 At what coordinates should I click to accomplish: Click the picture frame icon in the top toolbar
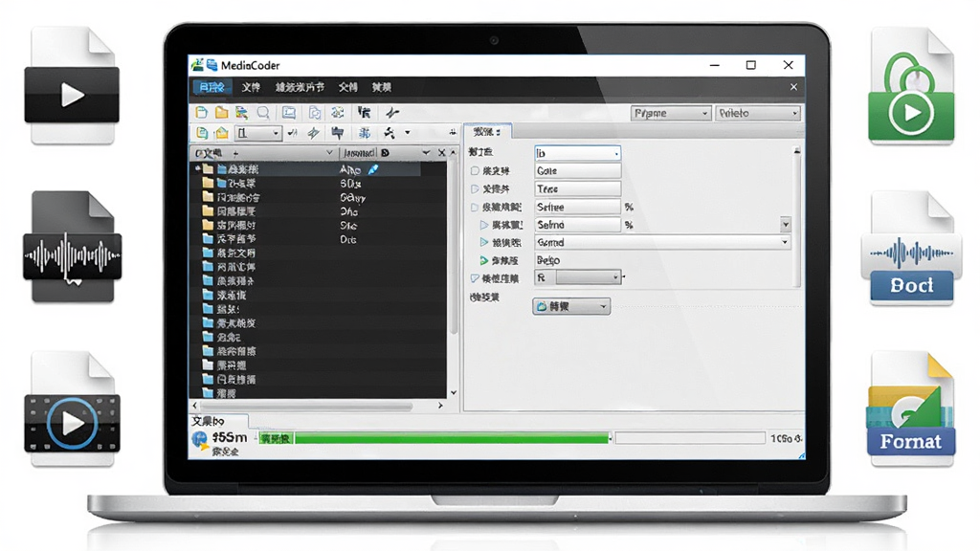pos(289,113)
